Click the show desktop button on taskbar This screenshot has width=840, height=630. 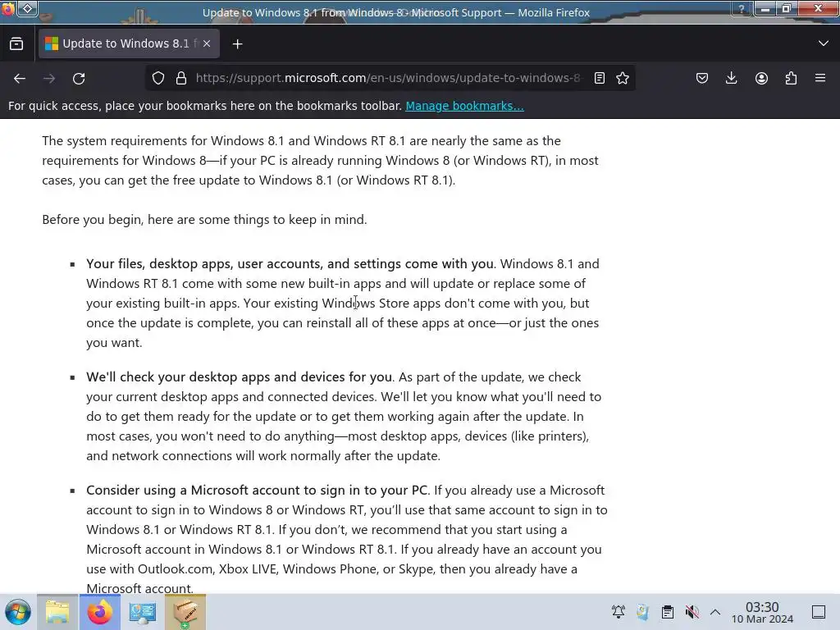[x=819, y=612]
